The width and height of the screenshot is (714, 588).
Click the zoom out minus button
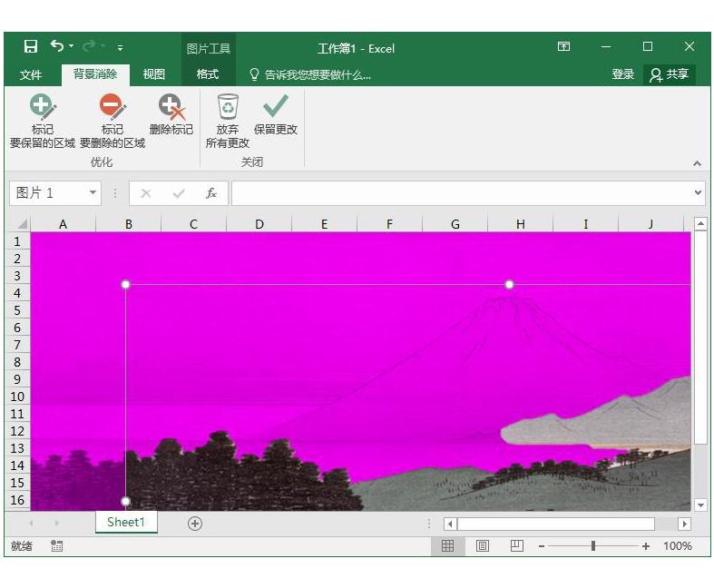(x=542, y=546)
